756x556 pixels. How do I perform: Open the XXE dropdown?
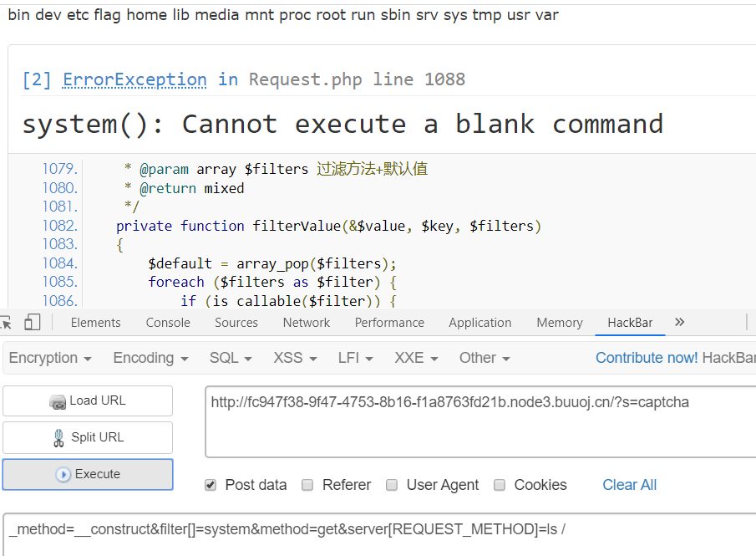point(416,358)
